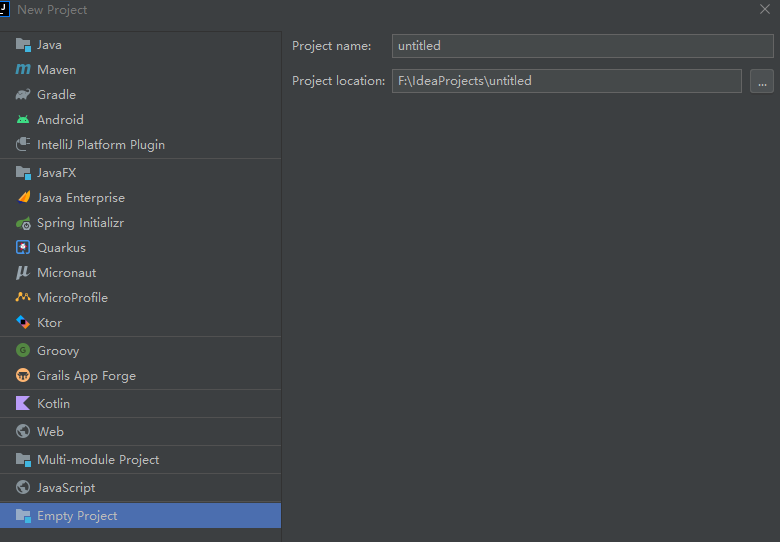The width and height of the screenshot is (780, 542).
Task: Pick Gradle from the project list
Action: point(56,95)
